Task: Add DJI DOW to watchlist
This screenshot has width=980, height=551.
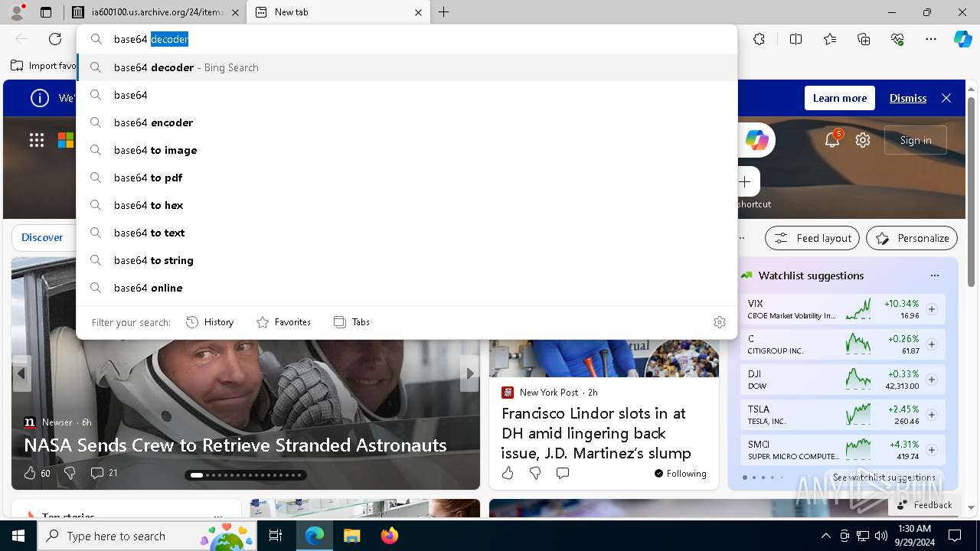Action: 932,380
